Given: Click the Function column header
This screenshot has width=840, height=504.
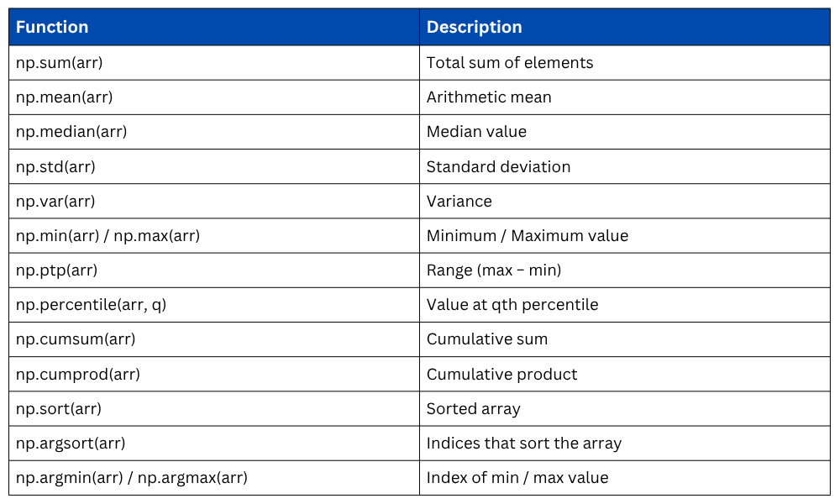Looking at the screenshot, I should click(52, 27).
